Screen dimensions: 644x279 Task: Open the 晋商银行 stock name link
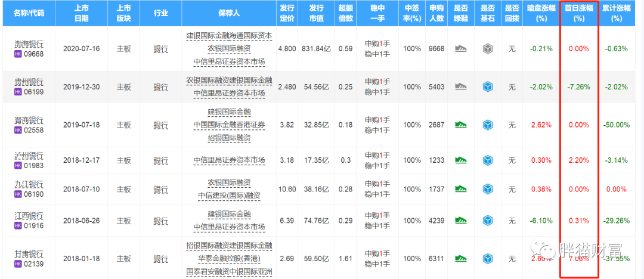coord(29,120)
